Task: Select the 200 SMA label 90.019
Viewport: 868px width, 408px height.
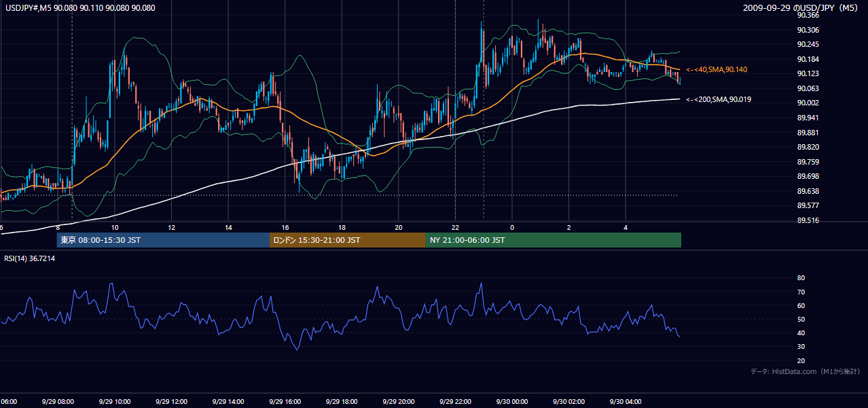Action: pyautogui.click(x=719, y=99)
